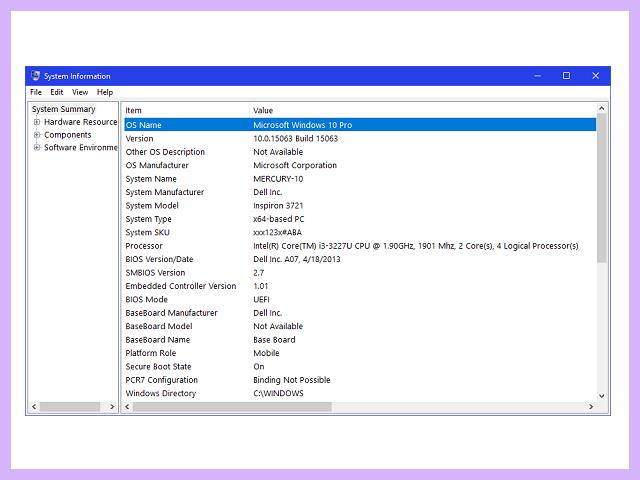
Task: Click the value 10.0.15063 Build 15063
Action: [296, 138]
